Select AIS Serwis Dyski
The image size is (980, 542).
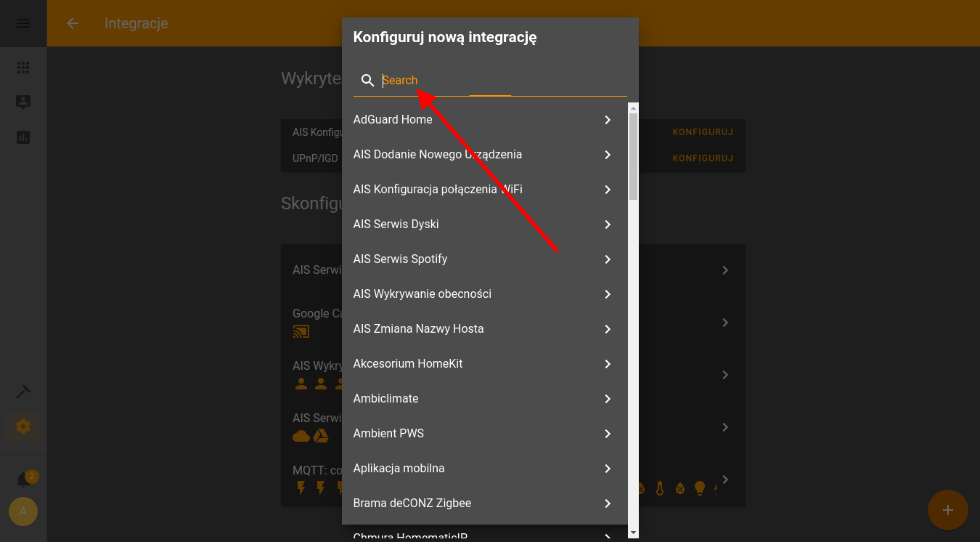[485, 225]
